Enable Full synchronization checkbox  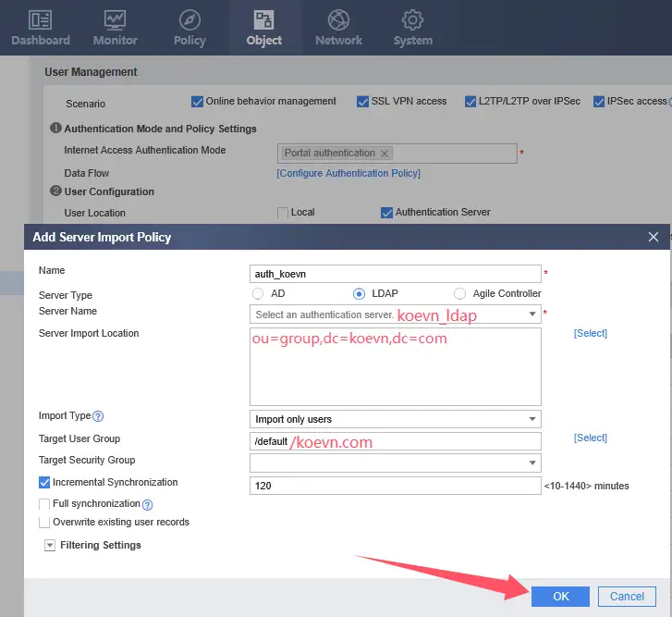coord(44,504)
